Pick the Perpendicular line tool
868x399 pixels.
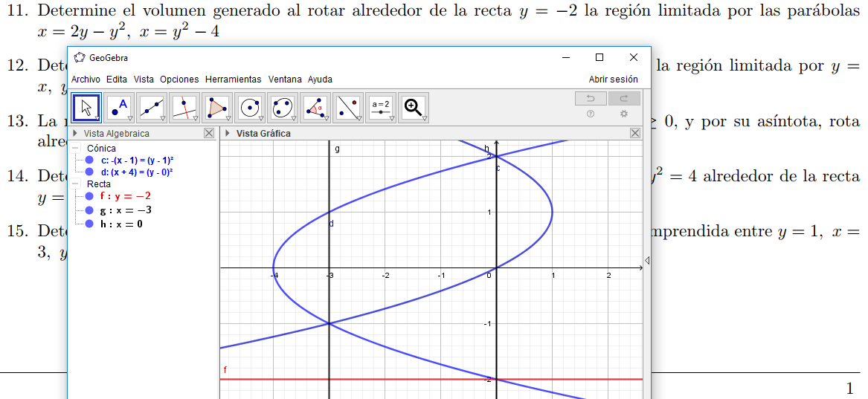click(184, 108)
